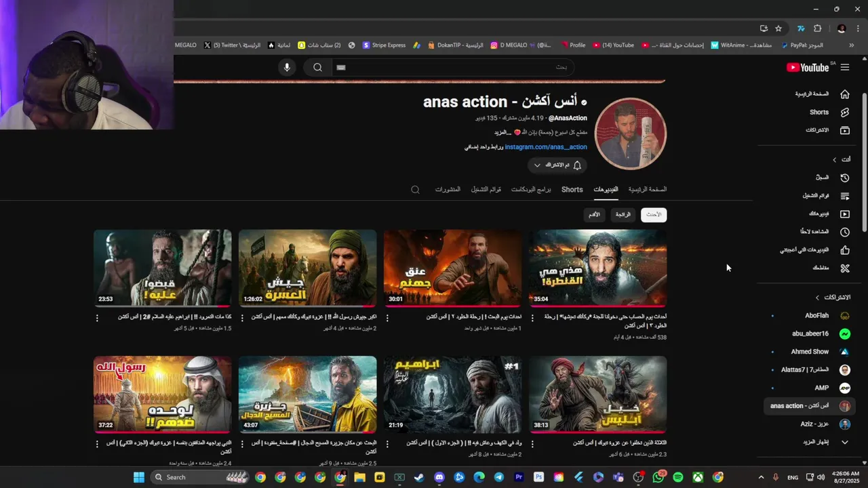868x488 pixels.
Task: Open instagram.com/anas__action link
Action: [x=546, y=147]
